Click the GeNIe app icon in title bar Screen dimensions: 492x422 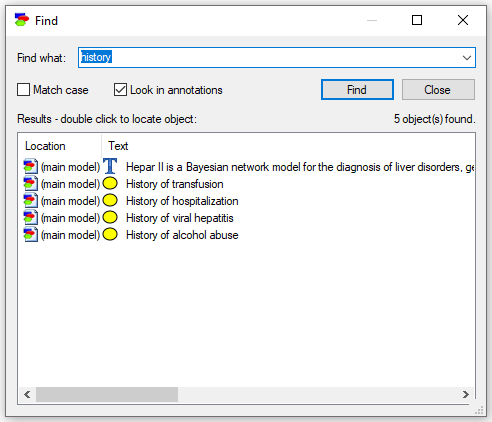coord(22,20)
